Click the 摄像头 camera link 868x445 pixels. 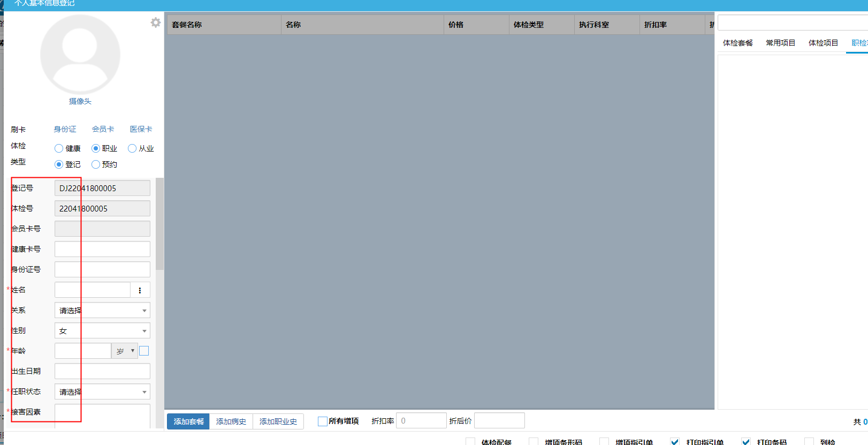[x=80, y=101]
